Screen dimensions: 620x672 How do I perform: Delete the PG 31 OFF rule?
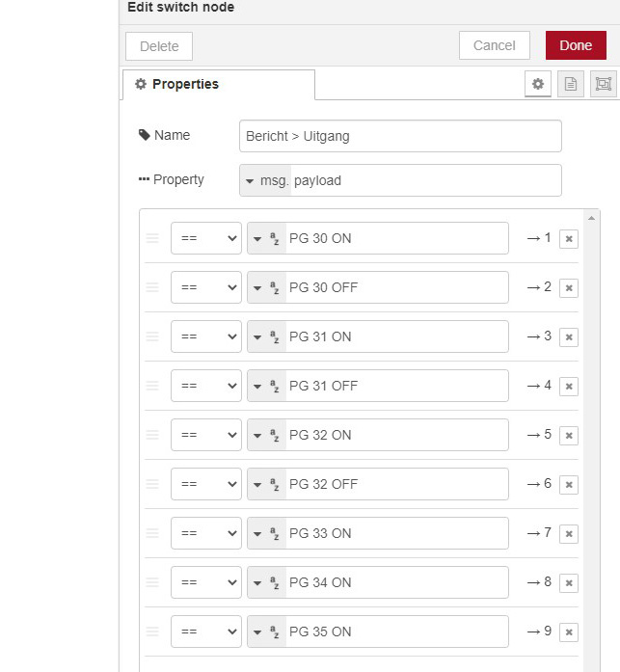pyautogui.click(x=569, y=387)
